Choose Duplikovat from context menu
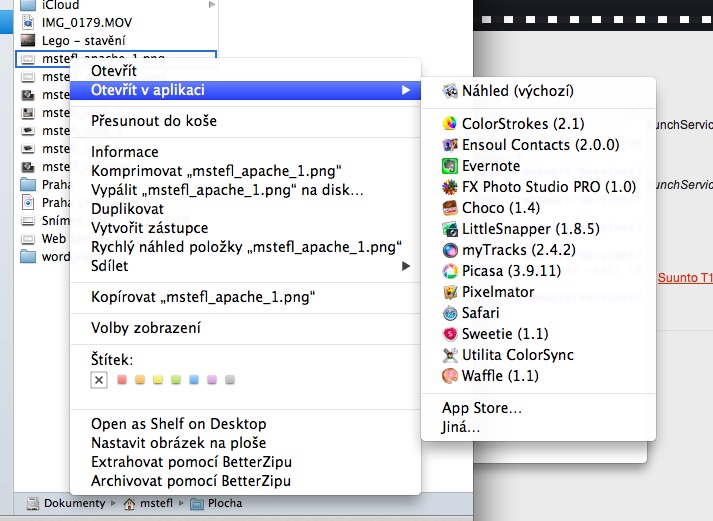This screenshot has height=521, width=713. click(127, 209)
